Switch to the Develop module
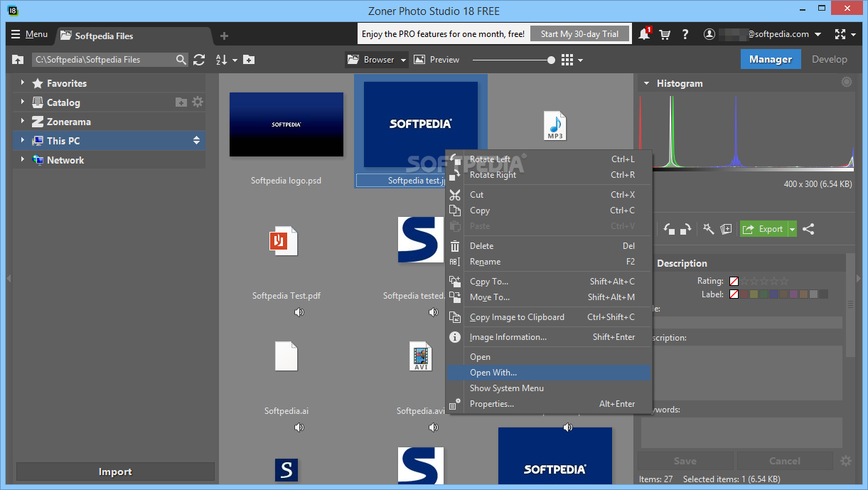Screen dimensions: 868x490 coord(830,60)
